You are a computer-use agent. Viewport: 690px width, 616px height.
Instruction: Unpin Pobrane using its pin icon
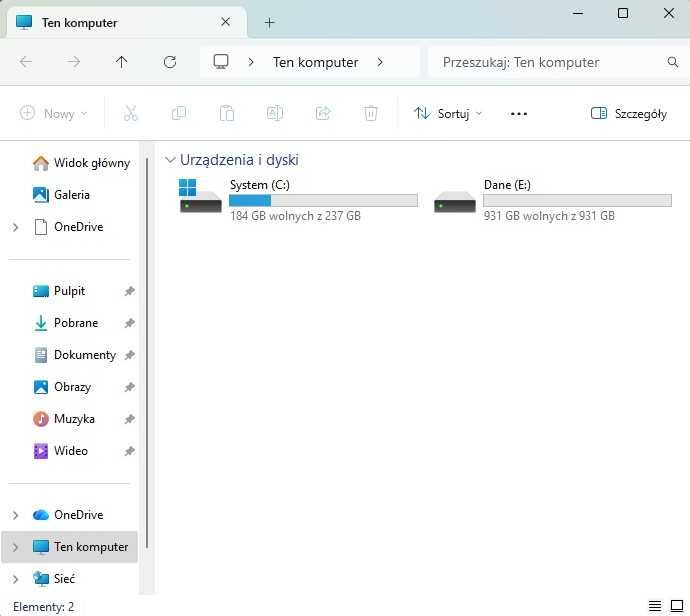129,323
